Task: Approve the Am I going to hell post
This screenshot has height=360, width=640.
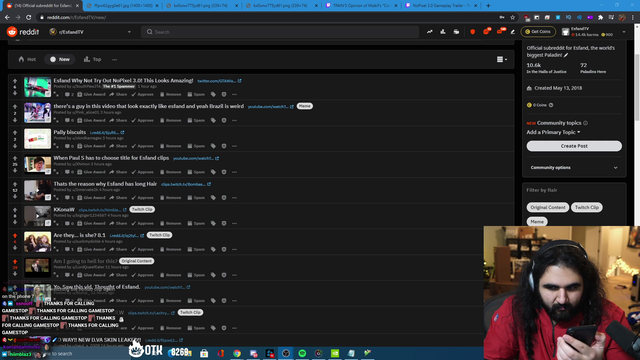Action: (142, 275)
